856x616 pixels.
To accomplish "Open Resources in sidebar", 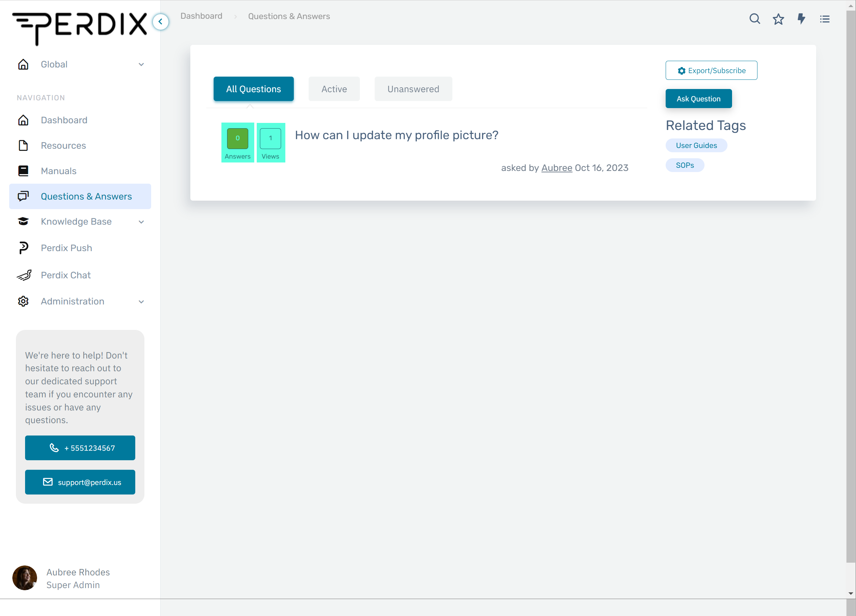I will coord(80,145).
